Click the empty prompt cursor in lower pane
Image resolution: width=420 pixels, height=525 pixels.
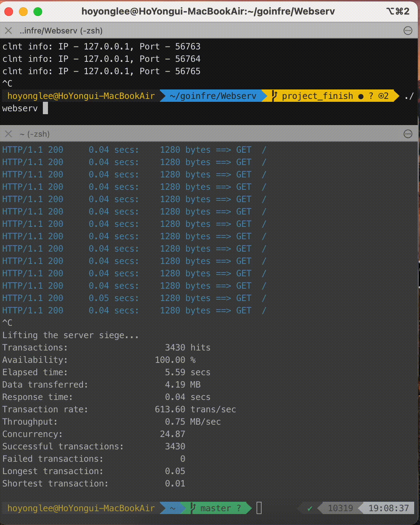(x=259, y=508)
